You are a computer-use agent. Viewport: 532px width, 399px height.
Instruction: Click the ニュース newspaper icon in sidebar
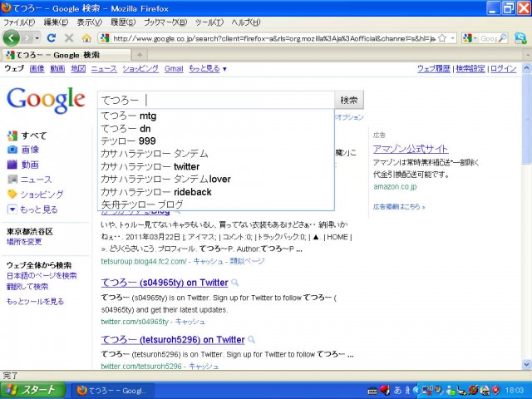[12, 180]
